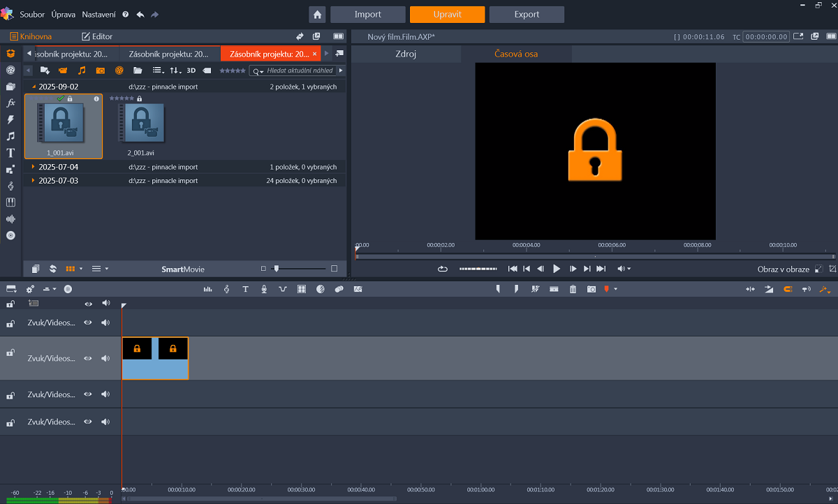Toggle photo filter camera icon in library

pos(101,71)
